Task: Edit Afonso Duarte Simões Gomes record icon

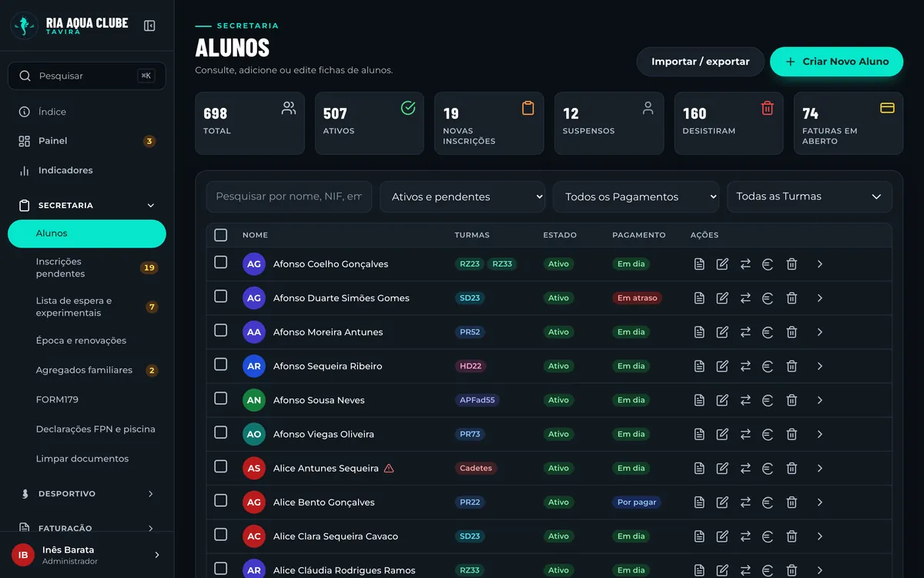Action: point(722,298)
